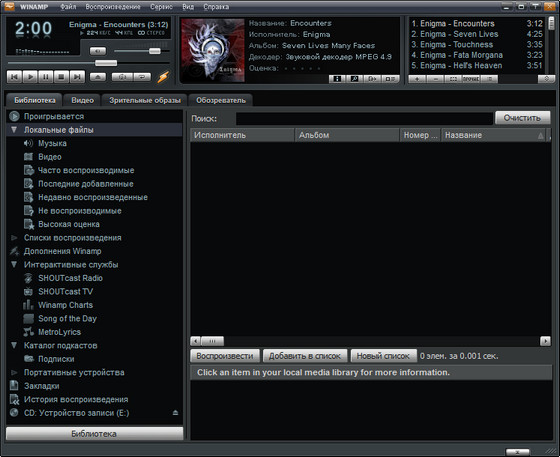Click the Добавить в список button

(305, 356)
